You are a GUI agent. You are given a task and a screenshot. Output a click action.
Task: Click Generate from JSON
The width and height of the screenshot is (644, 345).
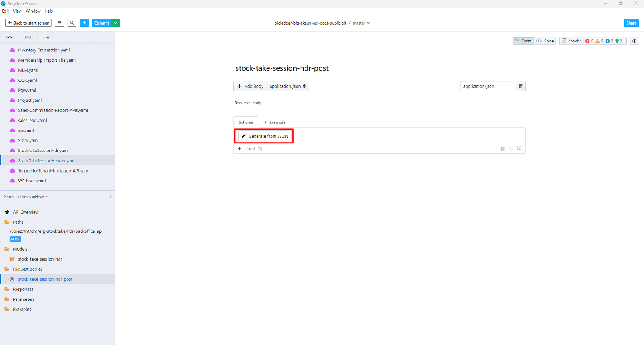click(x=265, y=136)
